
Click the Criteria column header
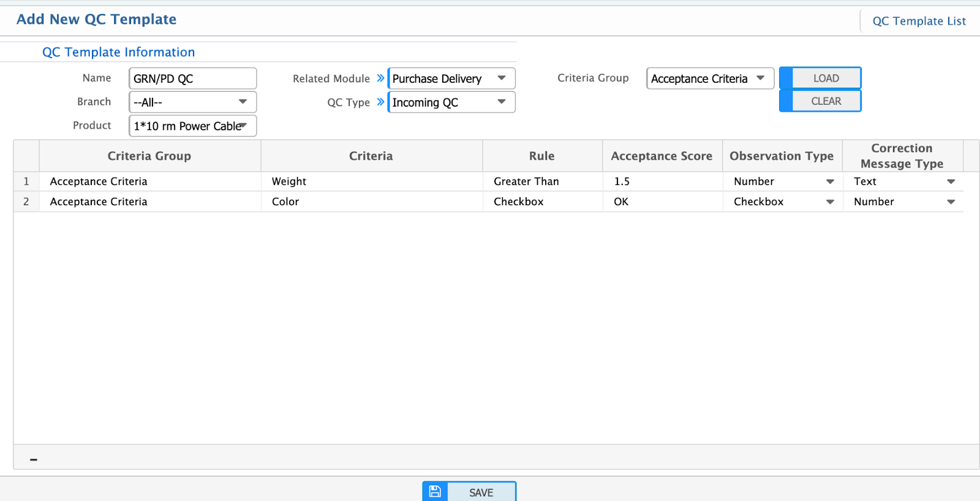[371, 156]
